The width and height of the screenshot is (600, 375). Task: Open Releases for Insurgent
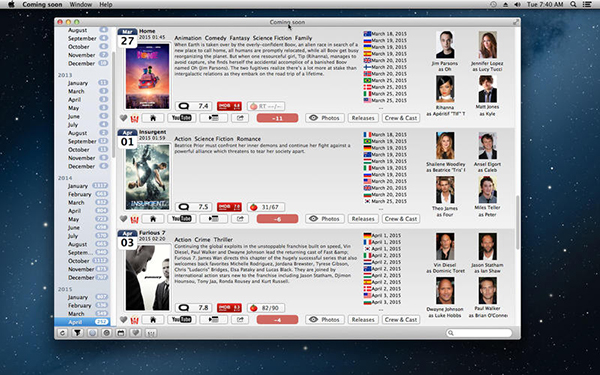[x=363, y=219]
